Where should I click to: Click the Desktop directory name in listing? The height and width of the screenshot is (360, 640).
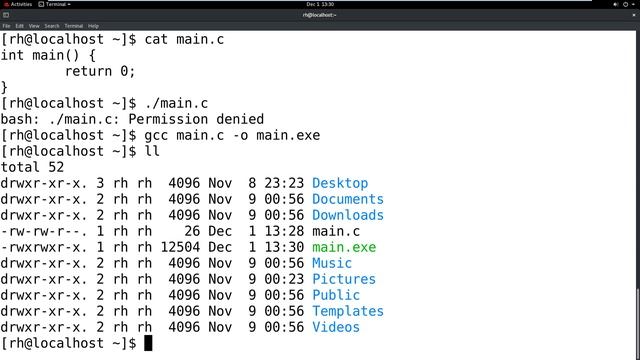point(340,183)
